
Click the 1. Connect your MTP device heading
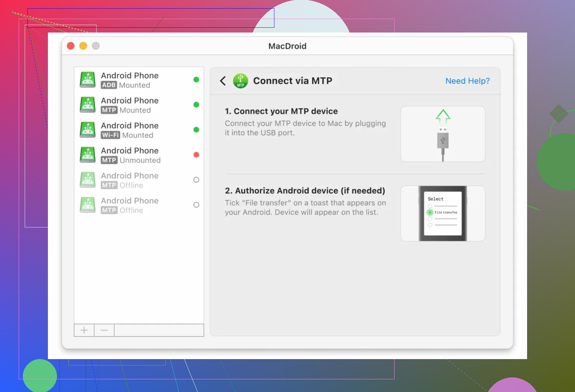point(281,111)
